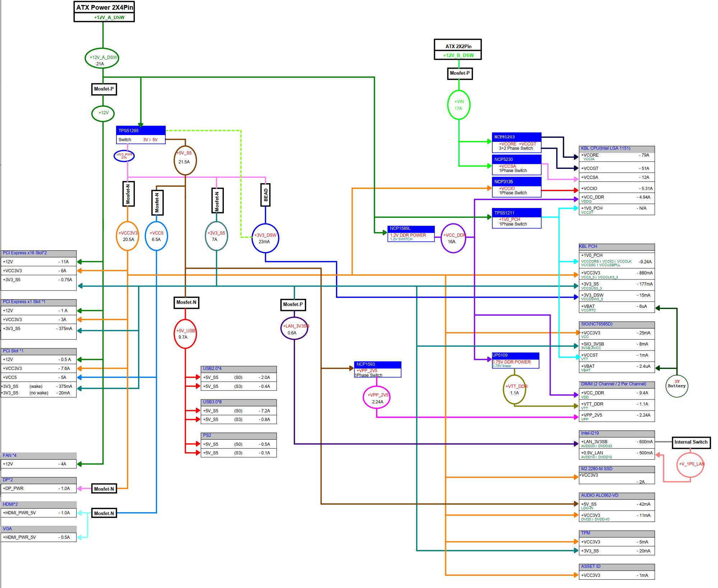Click the +VPP_2V5 2.24A ellipse
Viewport: 718px width, 588px height.
point(377,398)
